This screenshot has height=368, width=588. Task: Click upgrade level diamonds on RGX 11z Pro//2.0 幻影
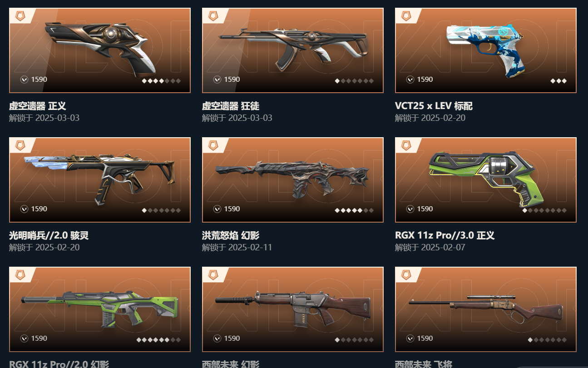point(158,340)
